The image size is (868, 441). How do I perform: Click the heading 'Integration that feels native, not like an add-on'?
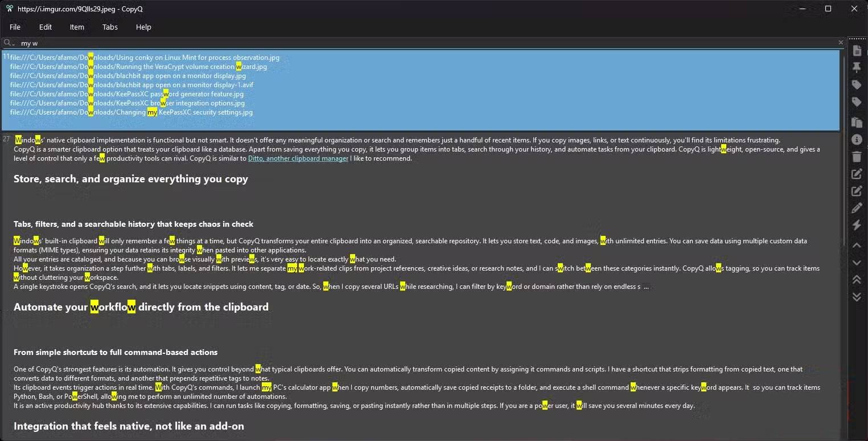[129, 426]
